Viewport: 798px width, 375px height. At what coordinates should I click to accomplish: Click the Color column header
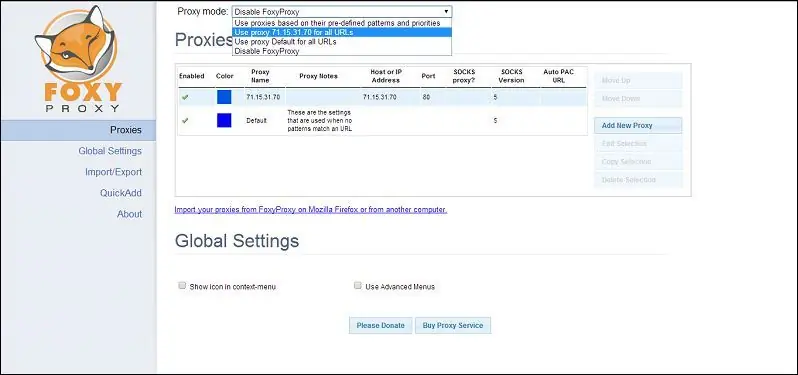pos(224,76)
